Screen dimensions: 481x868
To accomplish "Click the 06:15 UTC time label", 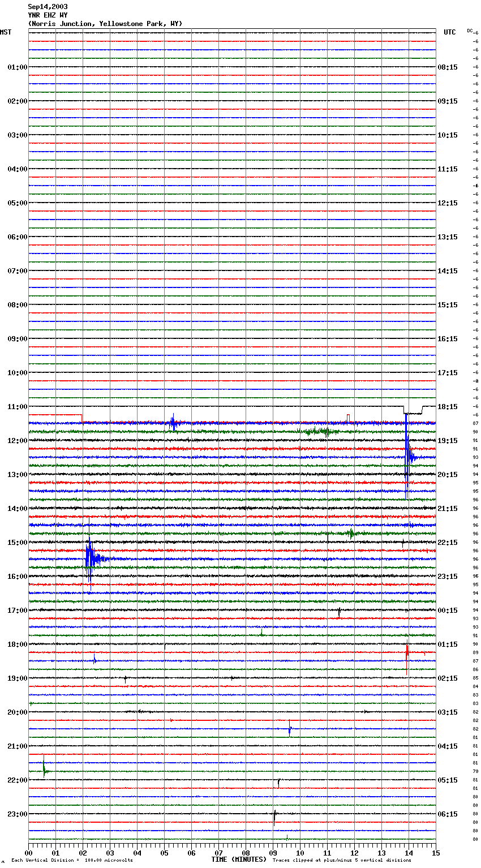I will click(x=448, y=814).
